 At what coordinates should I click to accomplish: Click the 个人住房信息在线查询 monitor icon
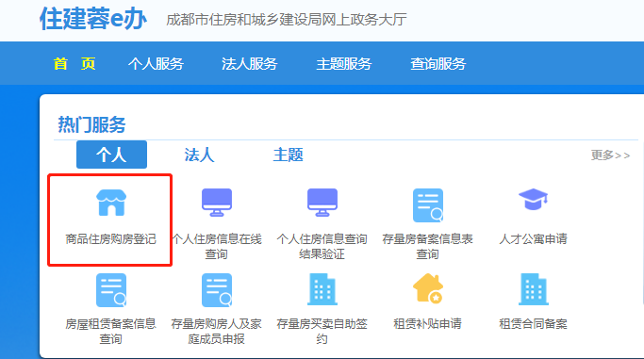(x=217, y=203)
